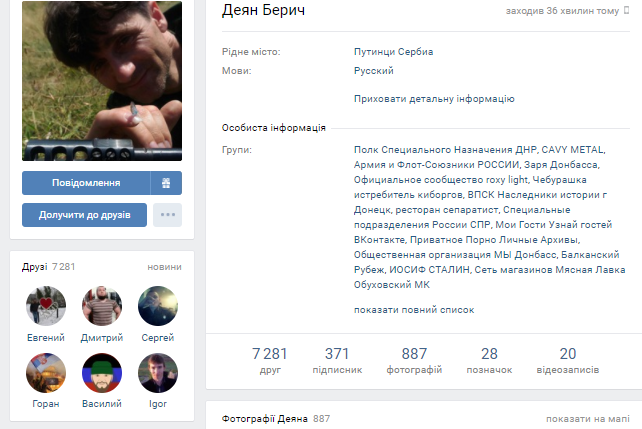This screenshot has height=429, width=642.
Task: Open the 887 фотографій counter
Action: pos(414,360)
